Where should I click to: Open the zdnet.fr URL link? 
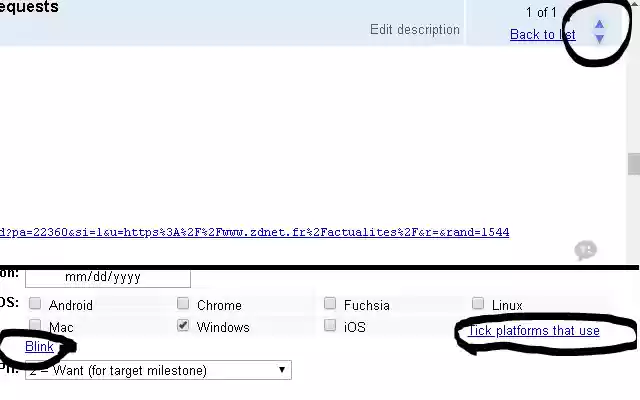(255, 232)
